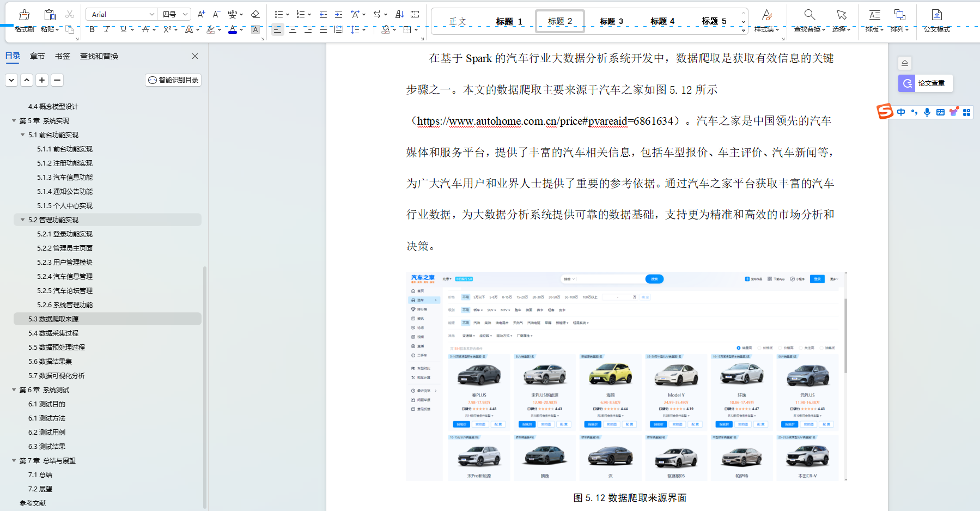Click the Paste (粘贴) clipboard icon

50,15
